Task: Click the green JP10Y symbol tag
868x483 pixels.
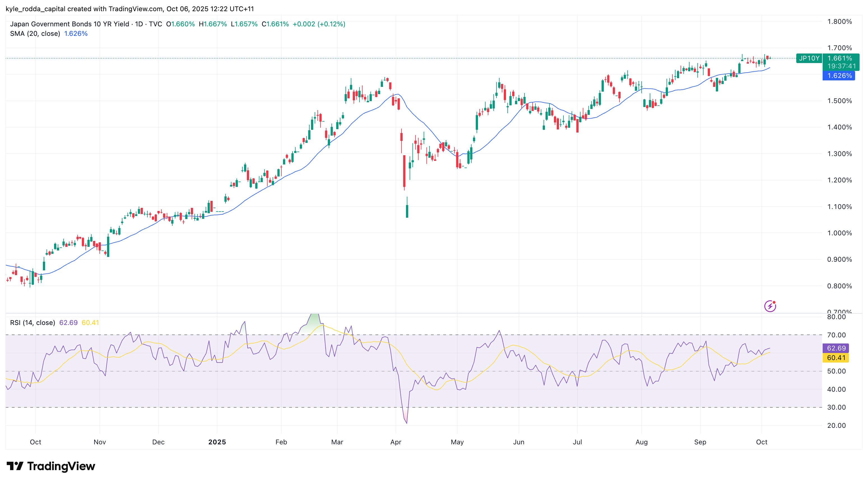Action: click(x=809, y=58)
